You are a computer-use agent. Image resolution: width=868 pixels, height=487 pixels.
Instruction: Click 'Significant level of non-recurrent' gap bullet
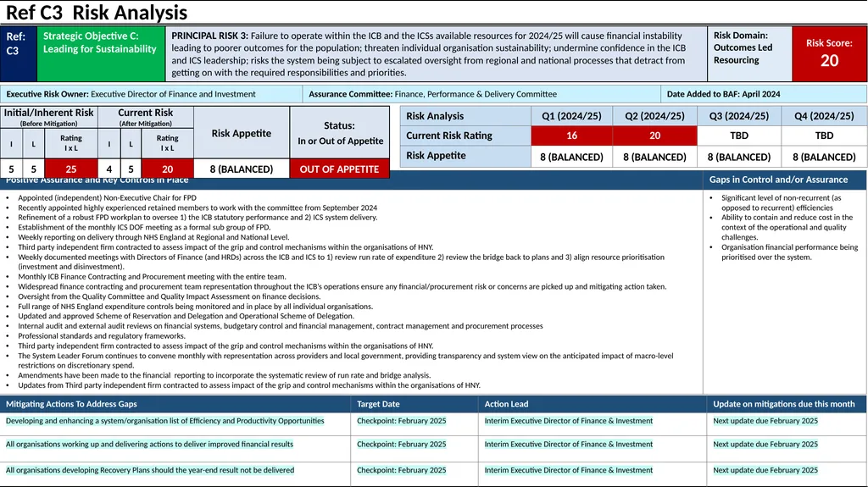click(x=781, y=202)
